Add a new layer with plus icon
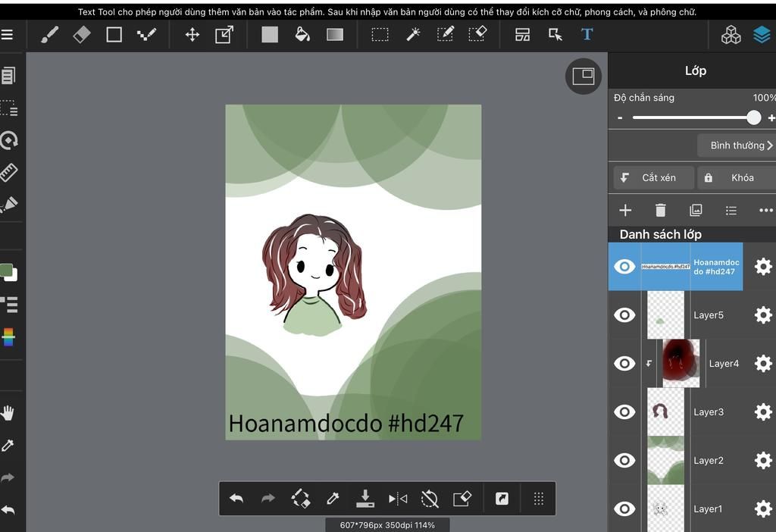Viewport: 776px width, 532px height. pos(625,211)
